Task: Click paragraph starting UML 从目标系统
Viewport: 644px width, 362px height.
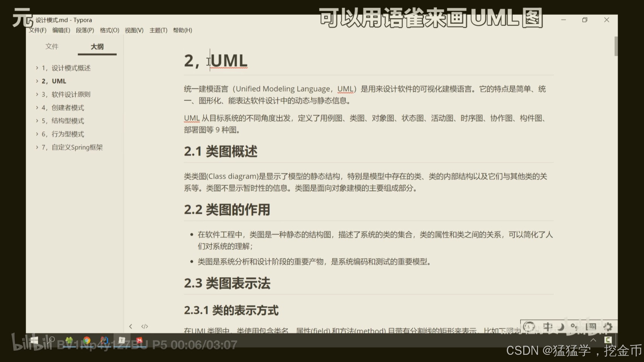Action: [x=366, y=124]
